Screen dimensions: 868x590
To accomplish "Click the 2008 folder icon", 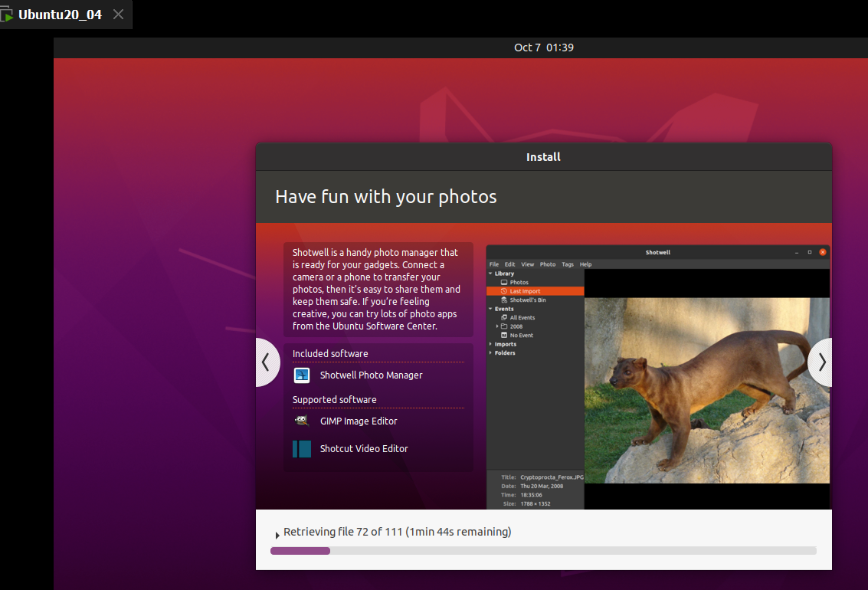I will point(504,326).
